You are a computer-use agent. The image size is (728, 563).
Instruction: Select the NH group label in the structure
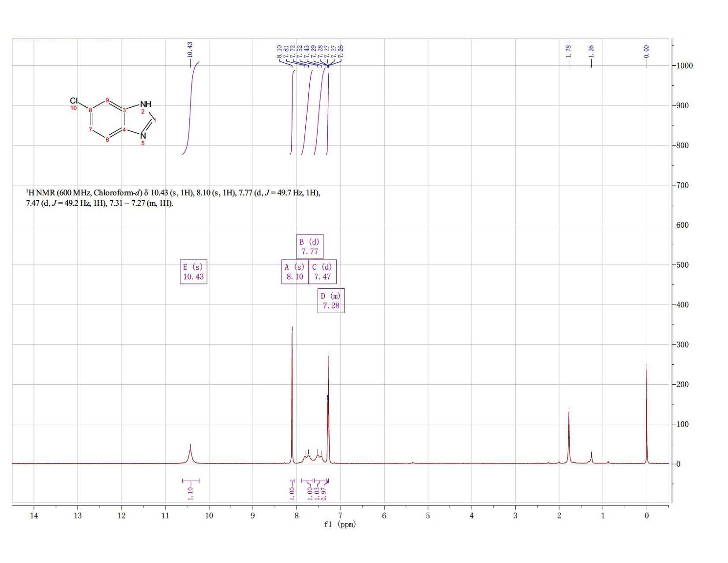click(146, 104)
